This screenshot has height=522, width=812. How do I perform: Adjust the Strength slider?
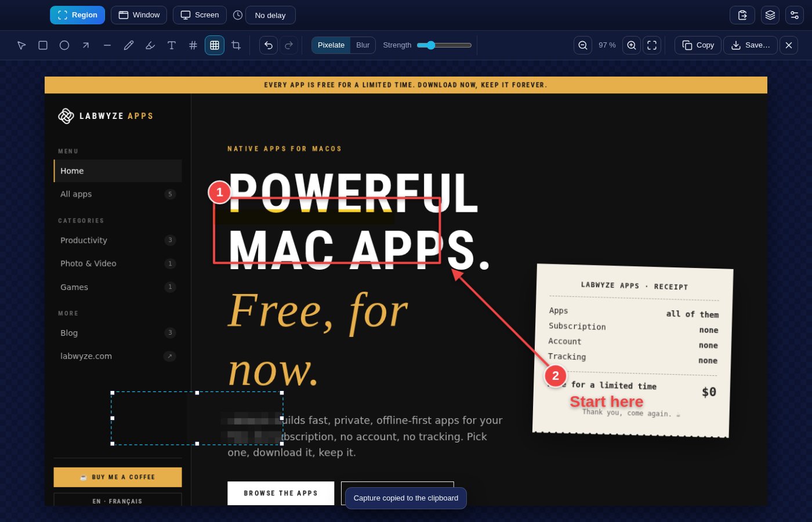click(x=444, y=45)
